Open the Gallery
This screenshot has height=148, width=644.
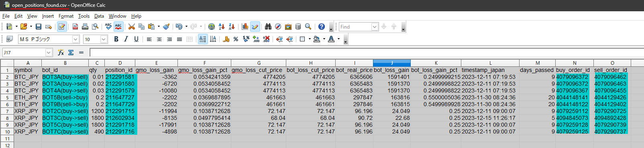coord(288,27)
